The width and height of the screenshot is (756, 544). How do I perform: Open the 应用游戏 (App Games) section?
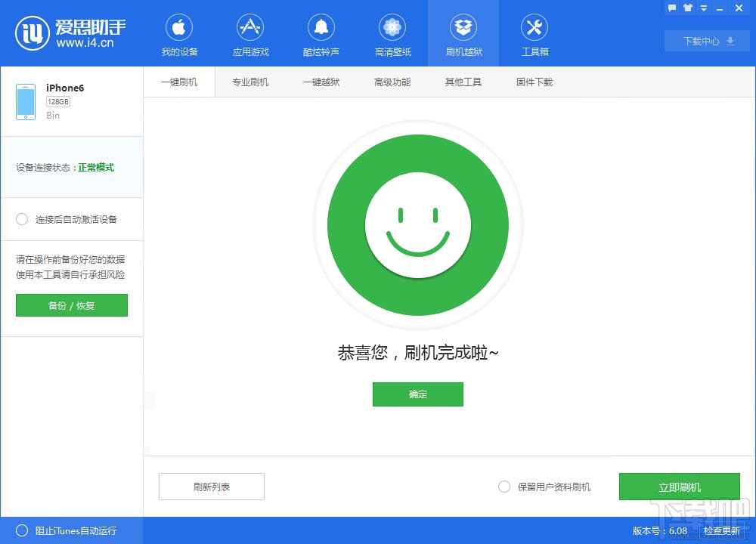(249, 34)
